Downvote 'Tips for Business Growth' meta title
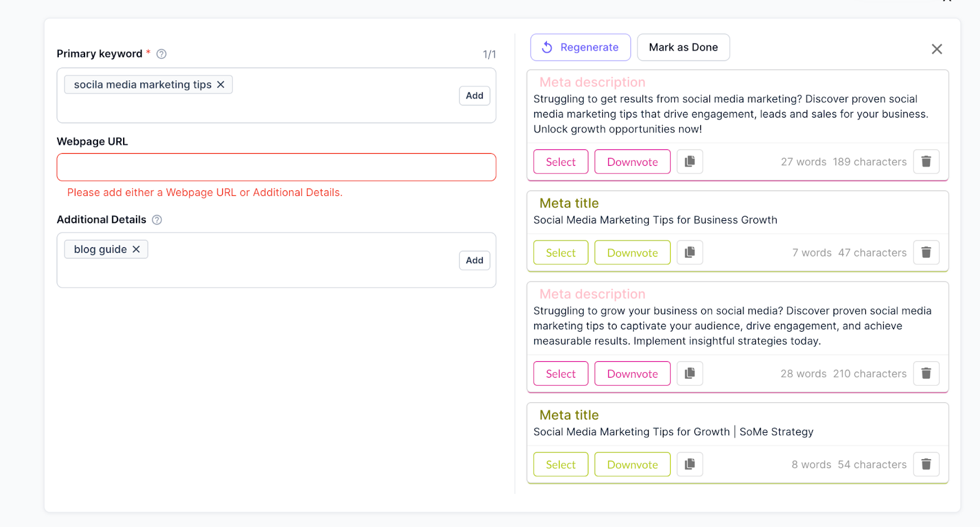Image resolution: width=980 pixels, height=527 pixels. tap(633, 252)
